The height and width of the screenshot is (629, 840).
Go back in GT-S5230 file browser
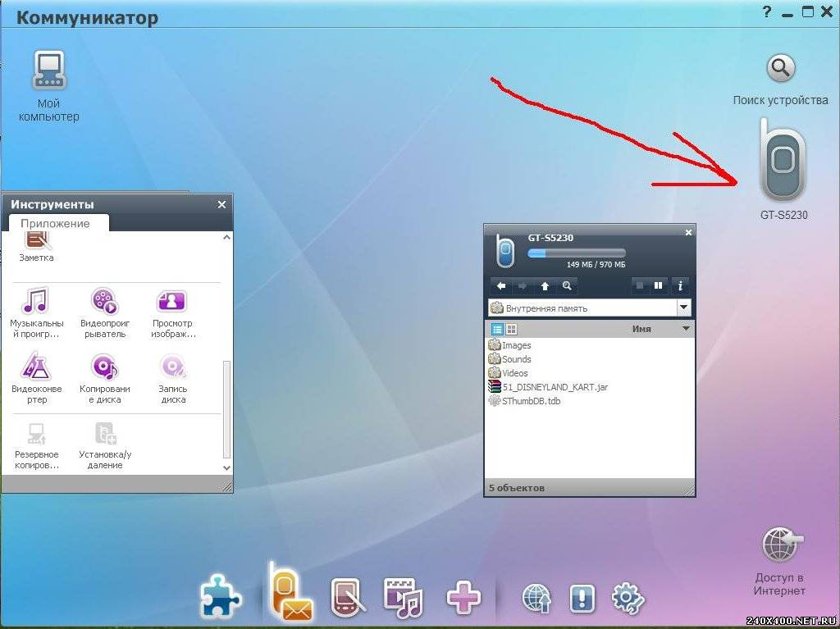pyautogui.click(x=501, y=286)
